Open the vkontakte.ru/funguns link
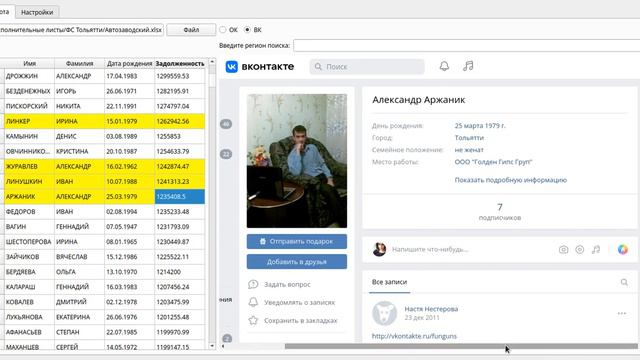This screenshot has height=360, width=640. (414, 336)
